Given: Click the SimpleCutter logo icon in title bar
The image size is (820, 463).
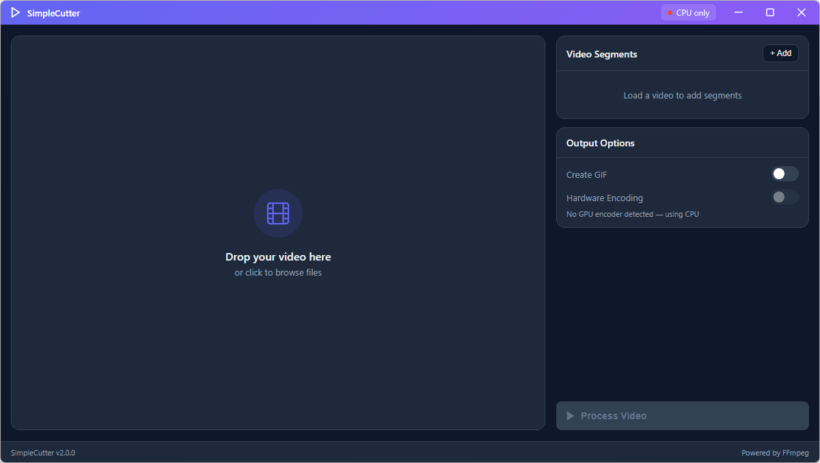Looking at the screenshot, I should click(16, 13).
